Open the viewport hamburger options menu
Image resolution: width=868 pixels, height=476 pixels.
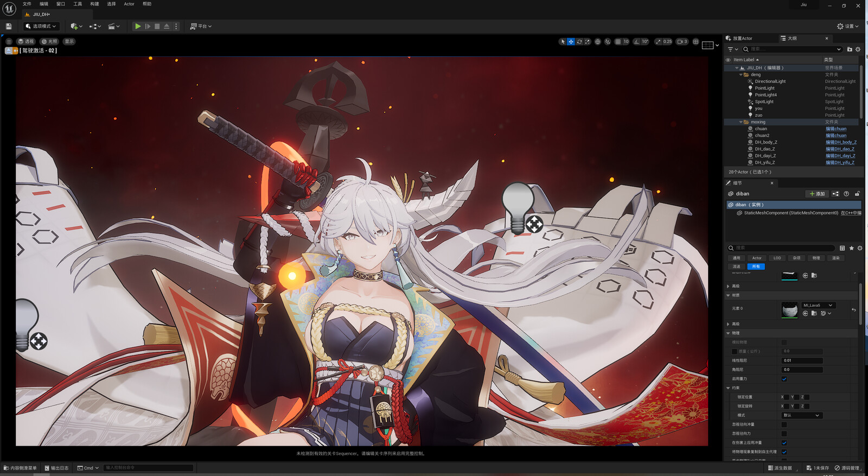pos(9,41)
